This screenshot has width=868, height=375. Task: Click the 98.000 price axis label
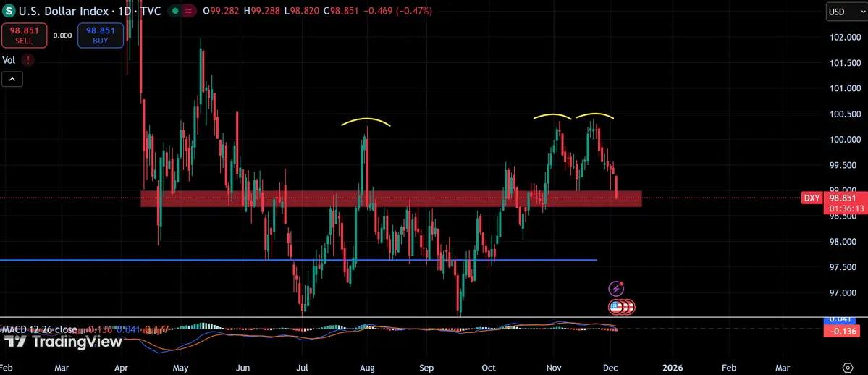[x=844, y=242]
